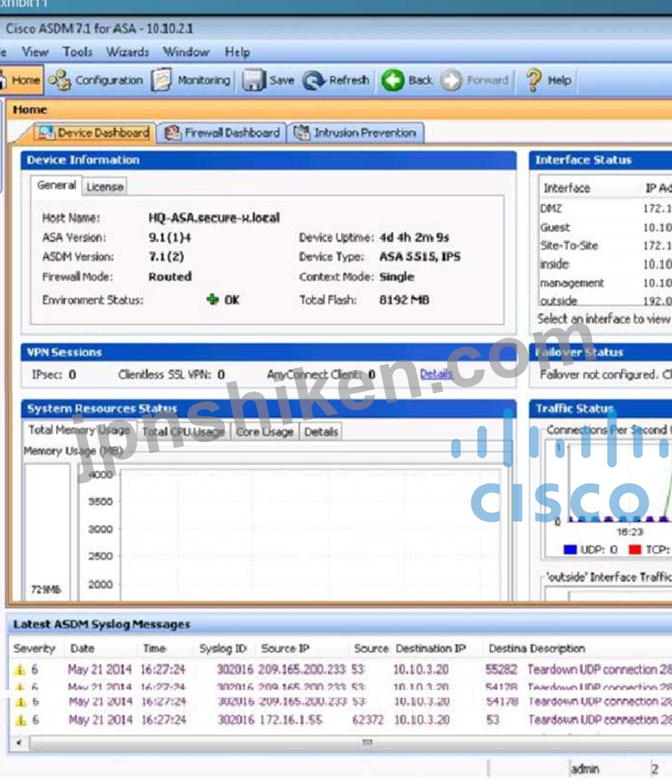This screenshot has height=784, width=672.
Task: Go to the Home toolbar button
Action: click(21, 80)
